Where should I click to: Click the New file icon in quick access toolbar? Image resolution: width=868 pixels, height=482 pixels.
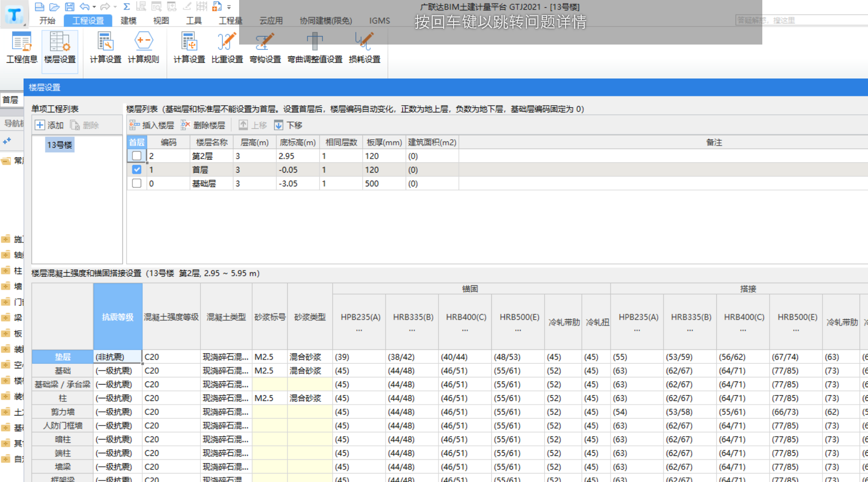pyautogui.click(x=39, y=7)
